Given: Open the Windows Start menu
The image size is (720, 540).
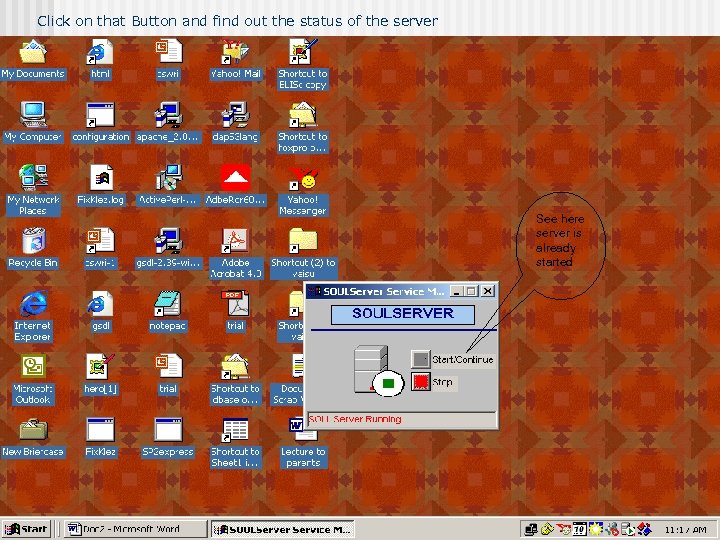Looking at the screenshot, I should [26, 529].
